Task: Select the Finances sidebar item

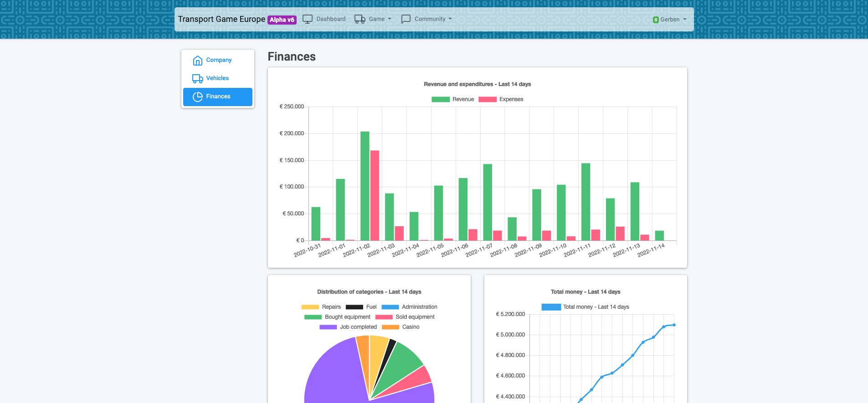Action: (218, 97)
